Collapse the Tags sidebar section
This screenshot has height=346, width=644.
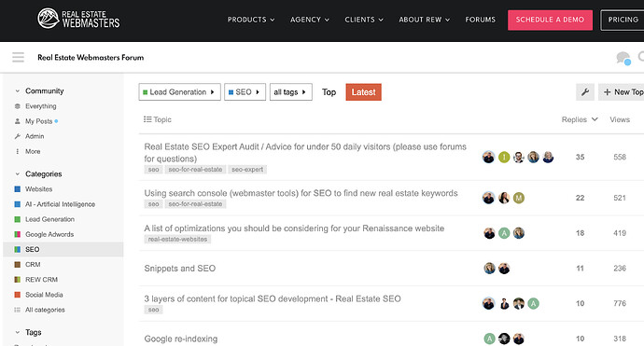[17, 332]
